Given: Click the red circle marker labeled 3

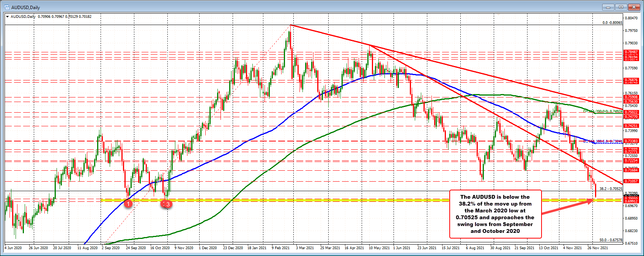Looking at the screenshot, I should (x=168, y=204).
